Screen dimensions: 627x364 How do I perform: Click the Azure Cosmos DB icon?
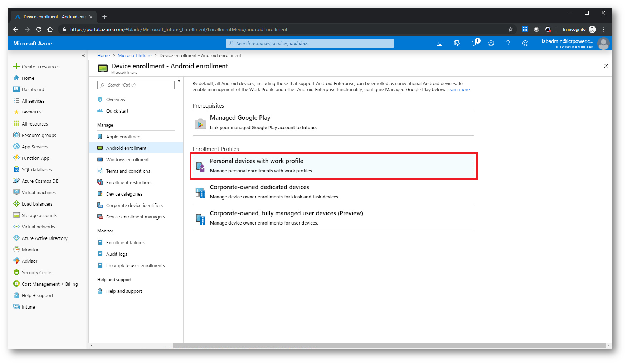(x=16, y=181)
